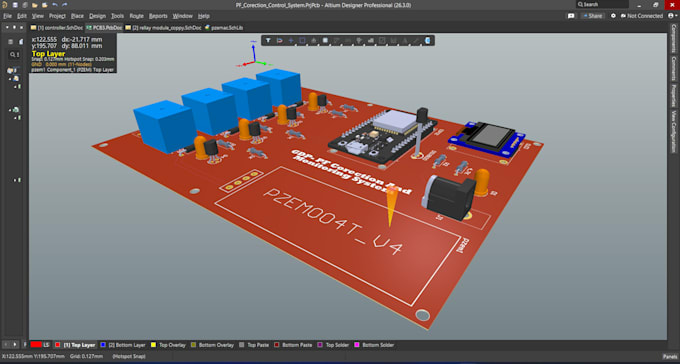Screen dimensions: 680x364
Task: Select the Place String tool
Action: tap(405, 40)
